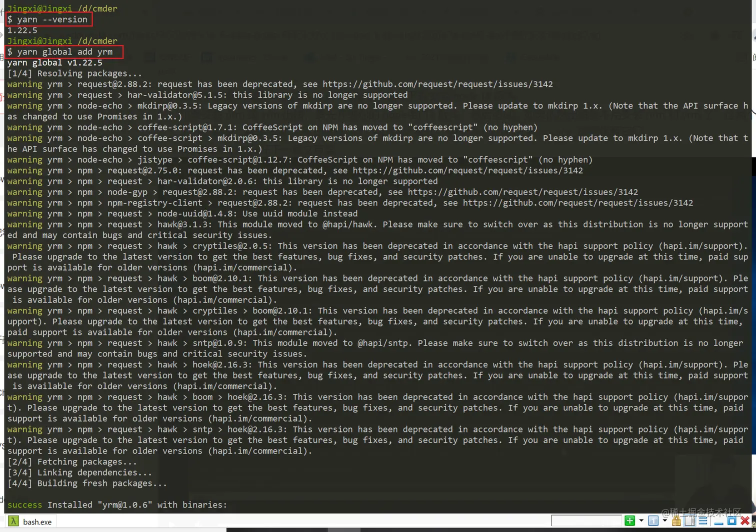Screen dimensions: 756x532
Task: Click the "1.22.5" version output line
Action: [22, 30]
